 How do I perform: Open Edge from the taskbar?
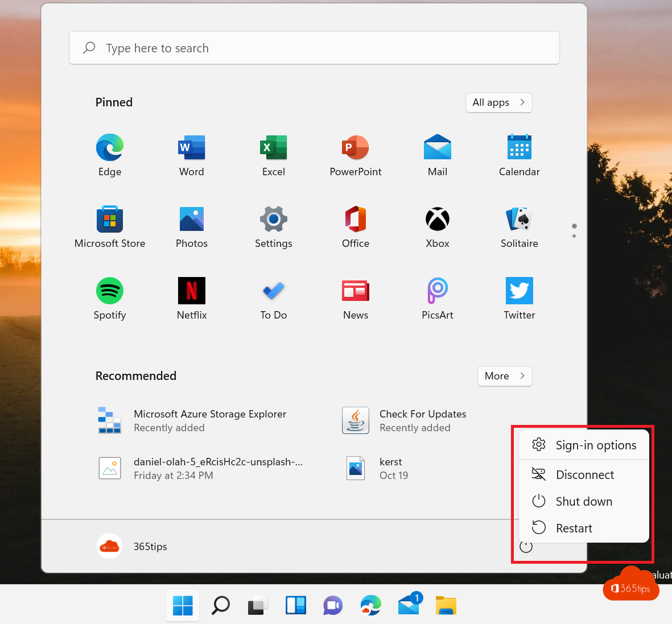click(371, 605)
